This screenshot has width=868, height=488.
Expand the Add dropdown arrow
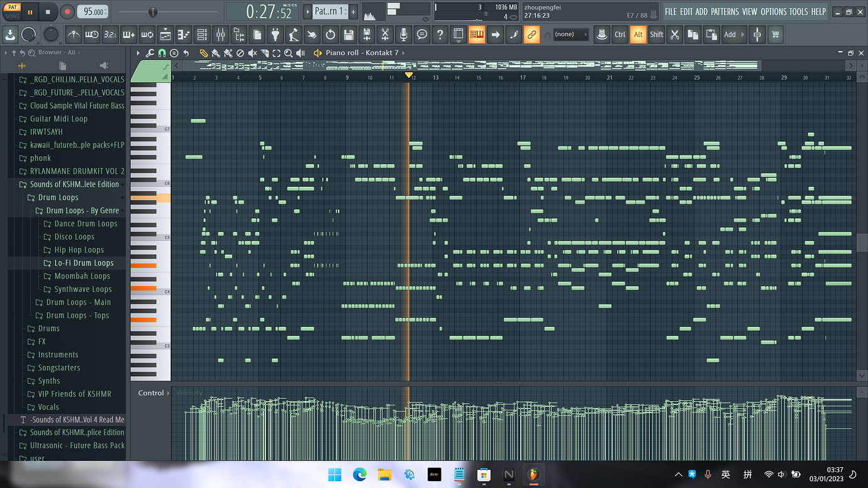pos(743,35)
